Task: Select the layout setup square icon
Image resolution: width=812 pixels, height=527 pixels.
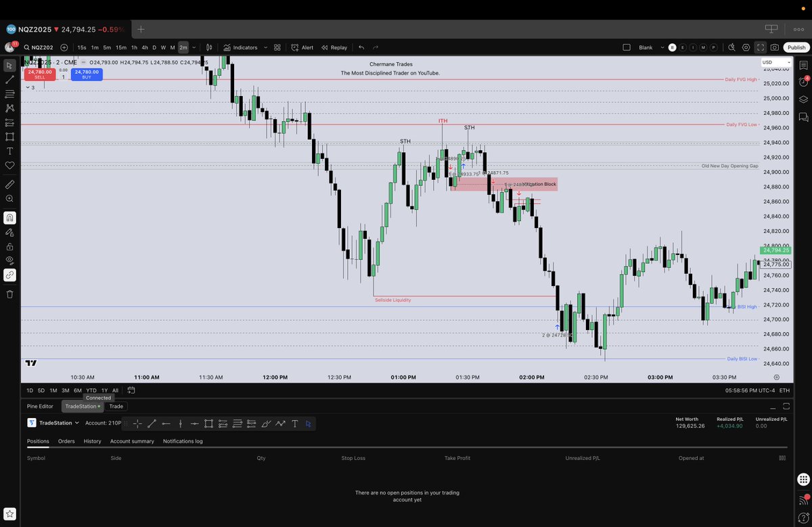Action: 626,47
